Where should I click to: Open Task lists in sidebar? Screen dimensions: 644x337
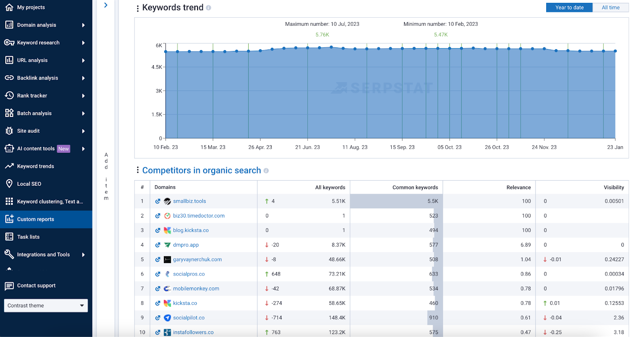point(28,237)
